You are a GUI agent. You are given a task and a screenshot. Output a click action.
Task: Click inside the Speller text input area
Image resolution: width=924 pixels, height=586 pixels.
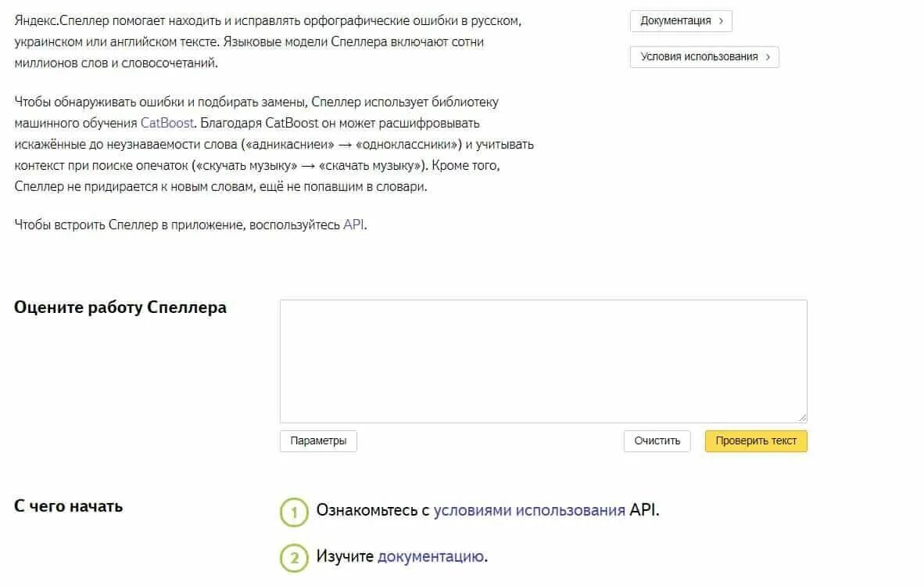[x=543, y=361]
